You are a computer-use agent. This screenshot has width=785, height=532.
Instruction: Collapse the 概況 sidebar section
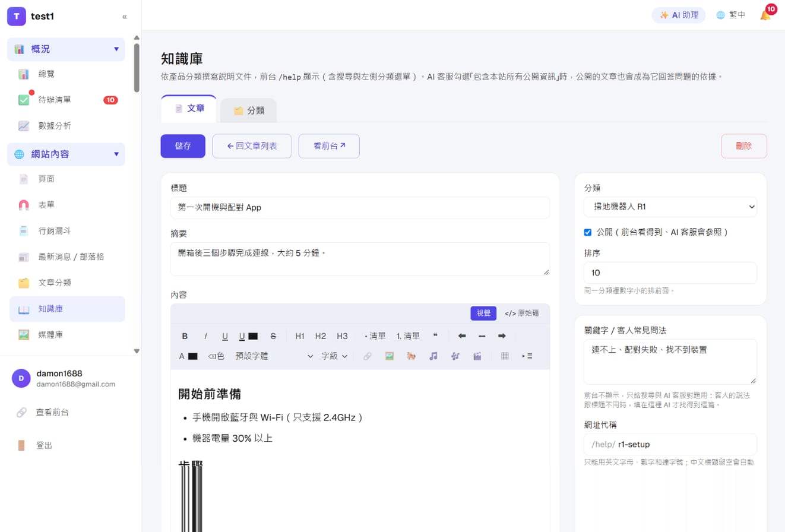click(67, 49)
